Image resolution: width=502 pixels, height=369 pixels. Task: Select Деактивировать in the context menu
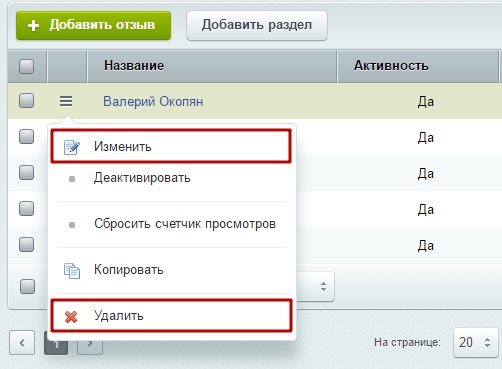click(171, 178)
